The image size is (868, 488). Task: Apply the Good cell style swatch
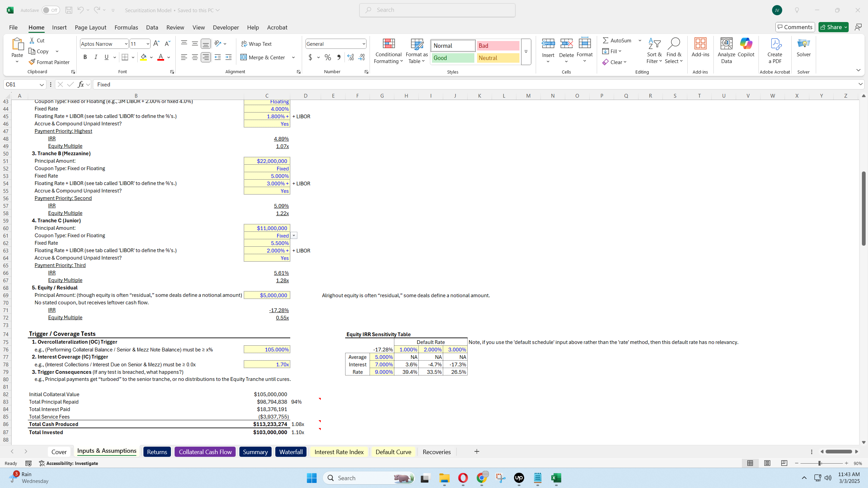click(x=453, y=58)
